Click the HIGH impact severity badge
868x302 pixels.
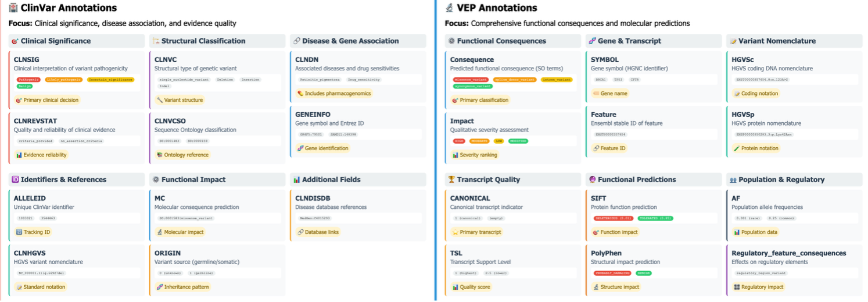tap(459, 141)
